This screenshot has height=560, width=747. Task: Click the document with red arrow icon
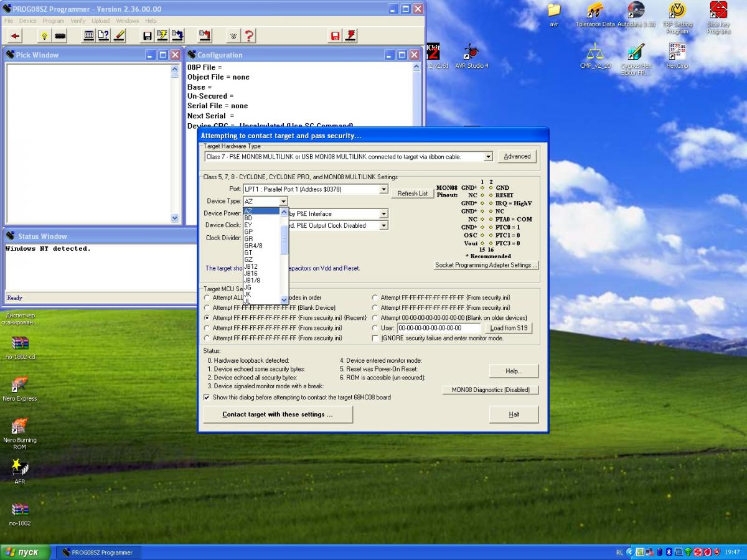(205, 35)
